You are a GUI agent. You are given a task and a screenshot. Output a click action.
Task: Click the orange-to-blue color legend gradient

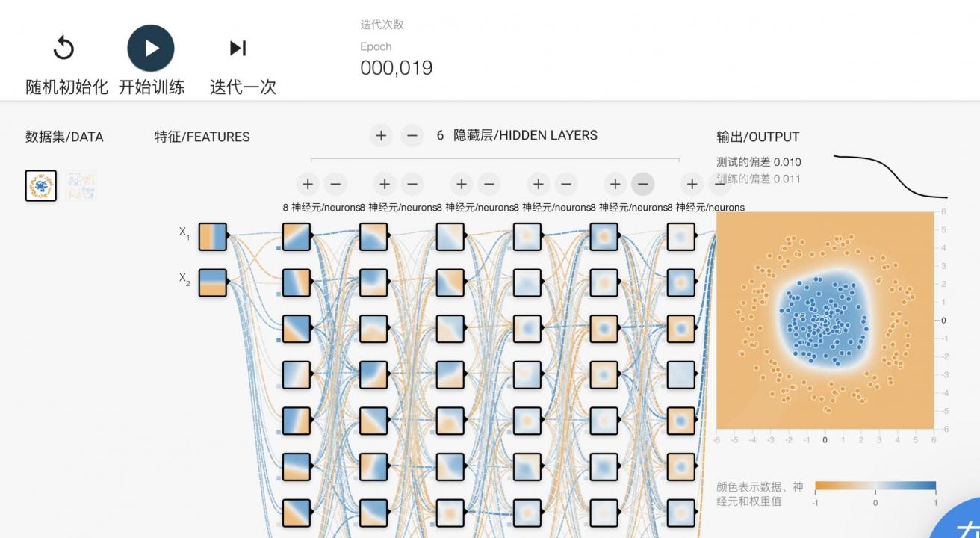(875, 486)
